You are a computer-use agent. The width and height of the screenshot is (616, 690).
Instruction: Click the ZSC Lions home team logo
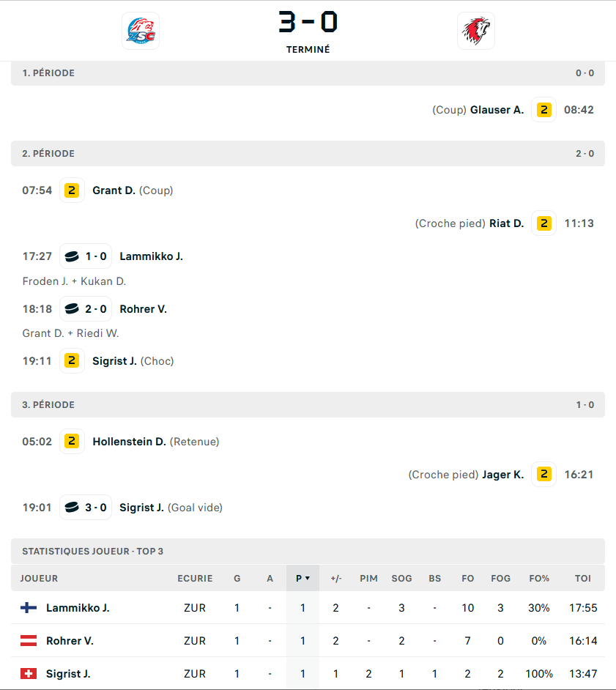(x=140, y=31)
